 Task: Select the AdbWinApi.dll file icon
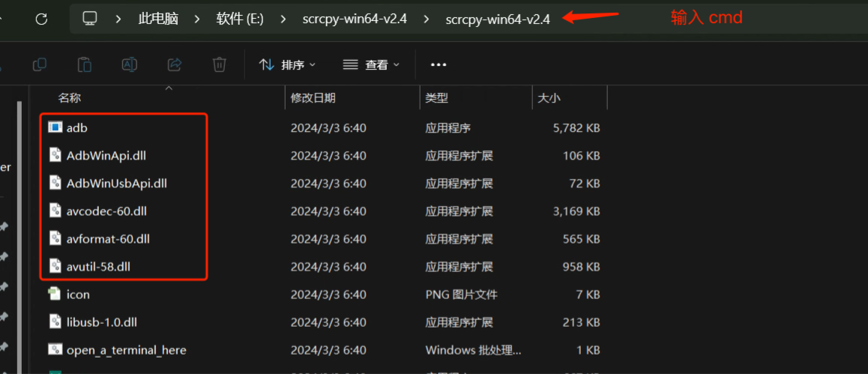tap(55, 155)
